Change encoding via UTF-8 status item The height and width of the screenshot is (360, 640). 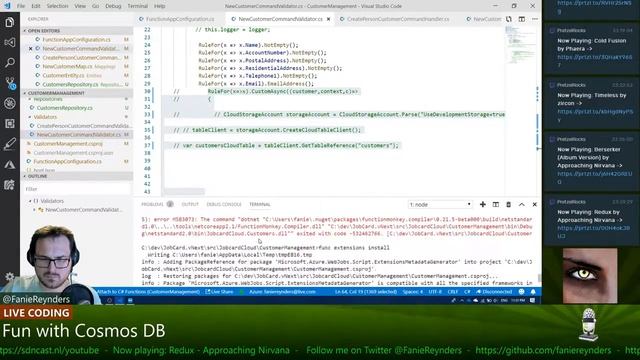click(435, 292)
